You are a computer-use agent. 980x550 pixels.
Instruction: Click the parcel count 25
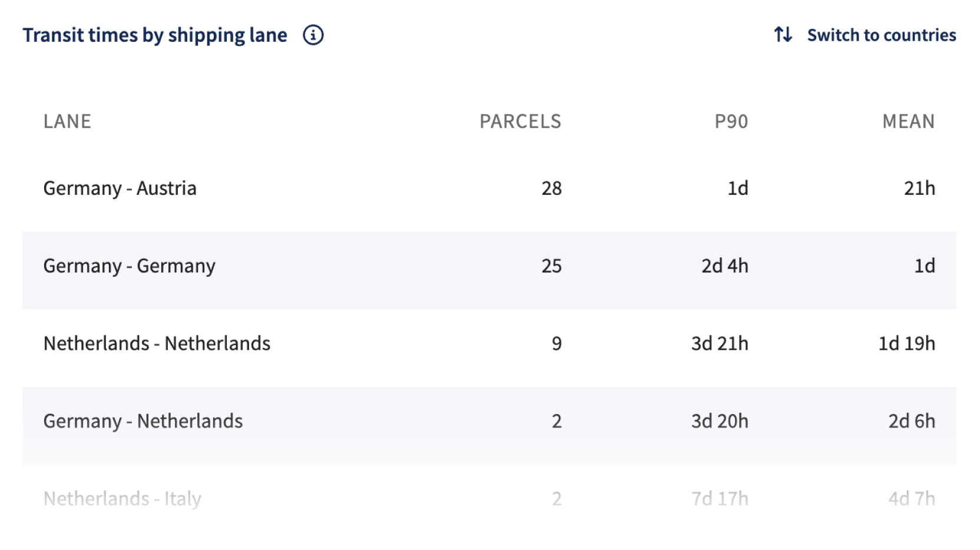551,266
